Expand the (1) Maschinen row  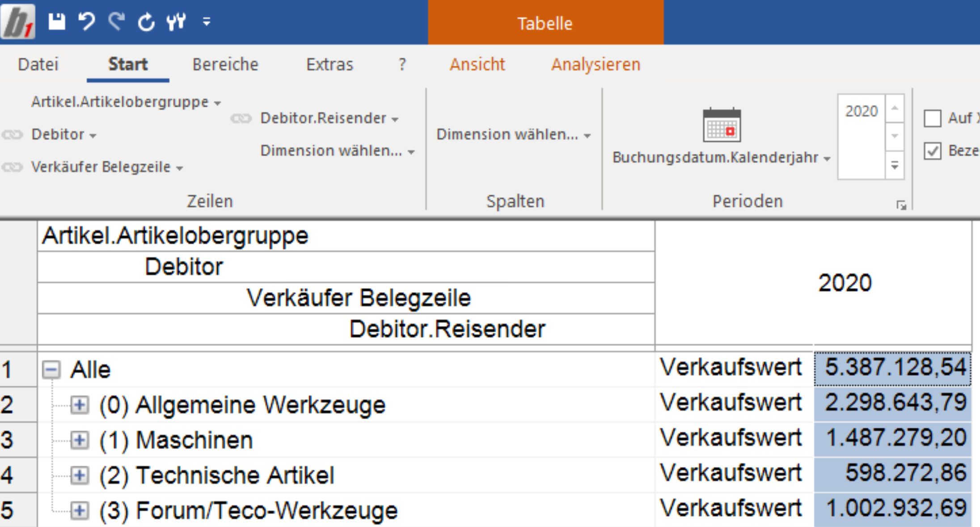pyautogui.click(x=80, y=440)
